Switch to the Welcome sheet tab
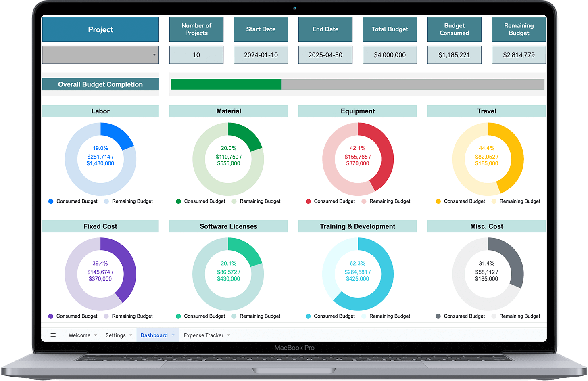The width and height of the screenshot is (588, 381). [79, 335]
